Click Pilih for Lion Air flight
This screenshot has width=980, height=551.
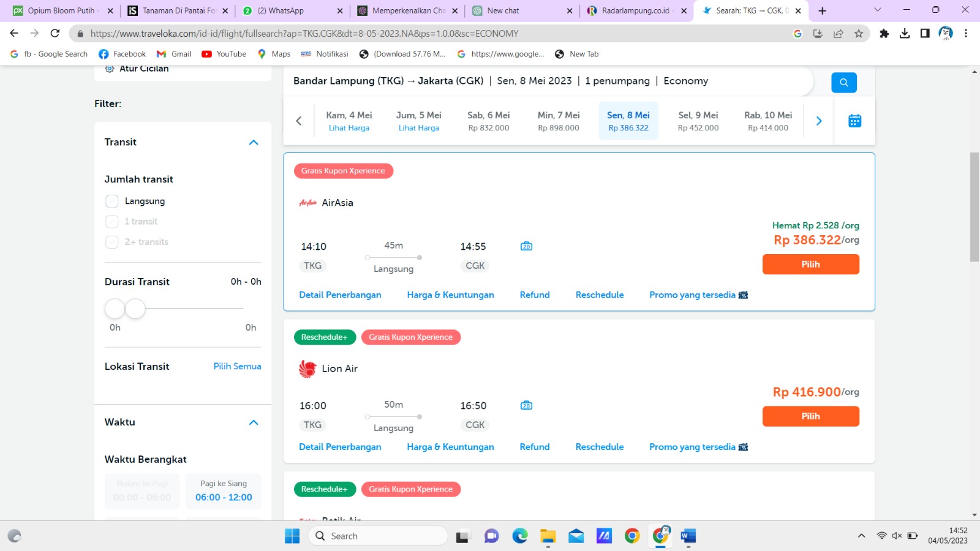coord(810,416)
